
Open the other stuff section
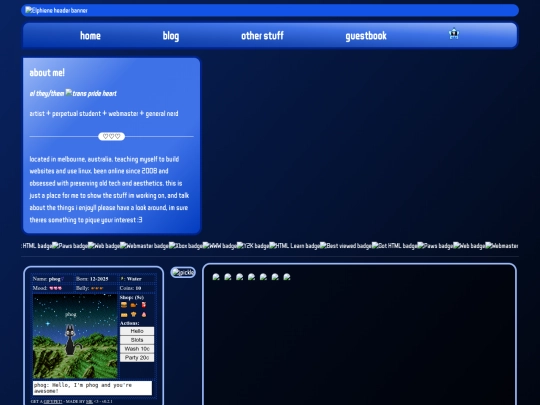[x=262, y=35]
